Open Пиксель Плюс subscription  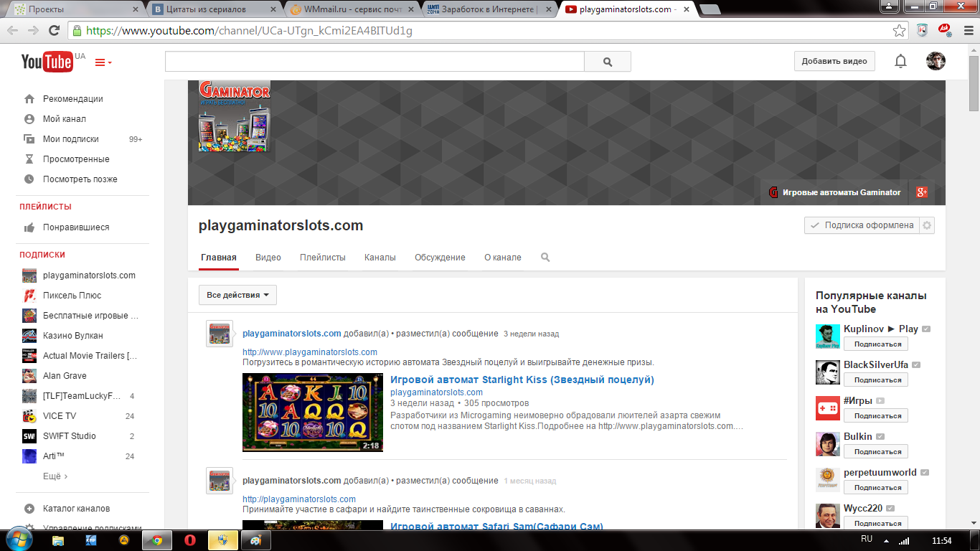pos(72,296)
